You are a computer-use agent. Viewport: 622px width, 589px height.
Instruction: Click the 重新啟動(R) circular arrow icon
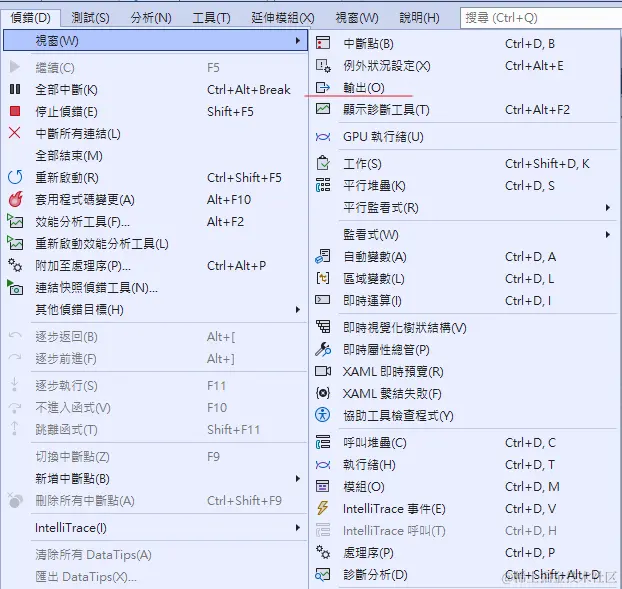15,177
